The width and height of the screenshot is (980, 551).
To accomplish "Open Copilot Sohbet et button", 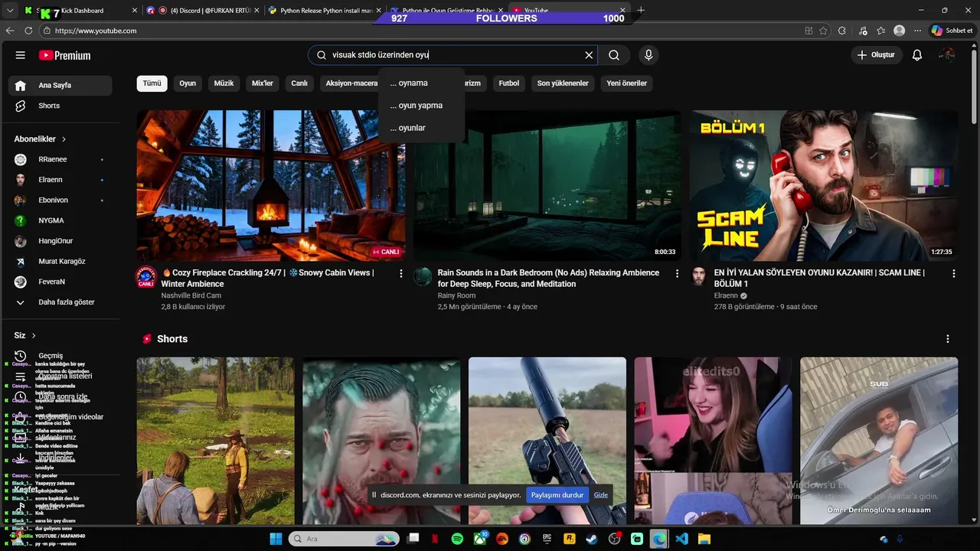I will point(952,31).
